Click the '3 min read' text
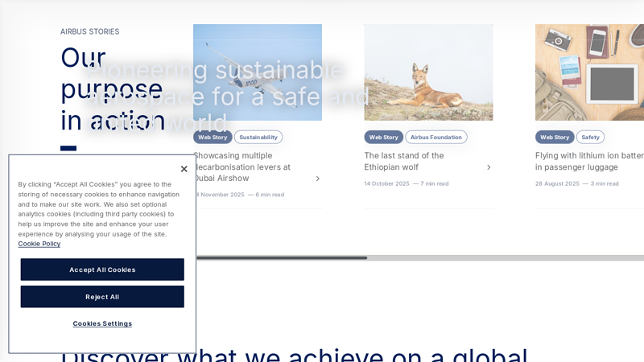This screenshot has width=644, height=362. (605, 183)
